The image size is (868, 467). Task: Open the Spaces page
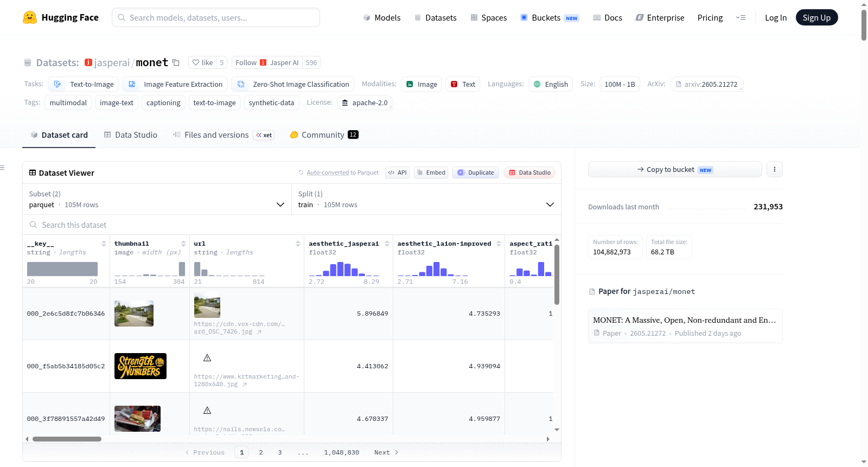click(x=488, y=18)
